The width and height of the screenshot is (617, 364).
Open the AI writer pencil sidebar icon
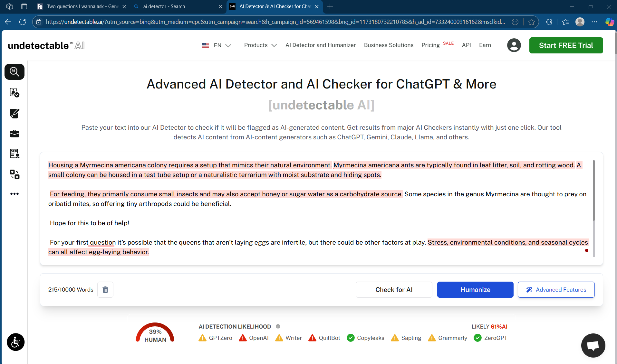coord(14,113)
